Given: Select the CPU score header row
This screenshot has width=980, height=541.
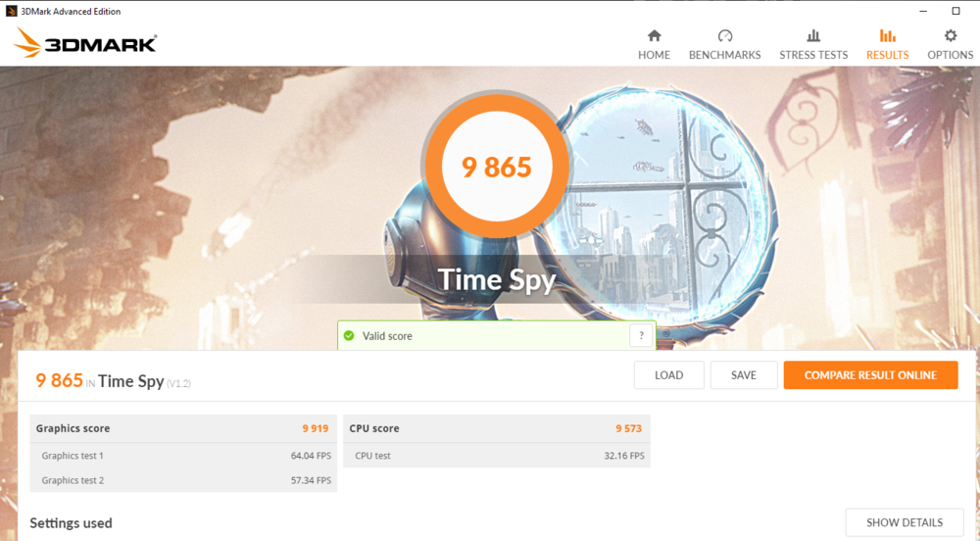Looking at the screenshot, I should coord(496,428).
